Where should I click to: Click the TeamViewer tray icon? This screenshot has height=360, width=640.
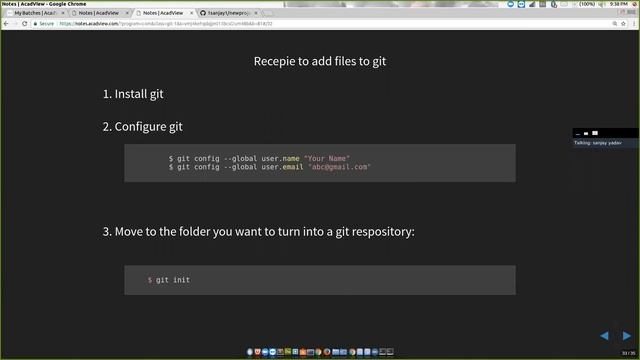tap(521, 4)
